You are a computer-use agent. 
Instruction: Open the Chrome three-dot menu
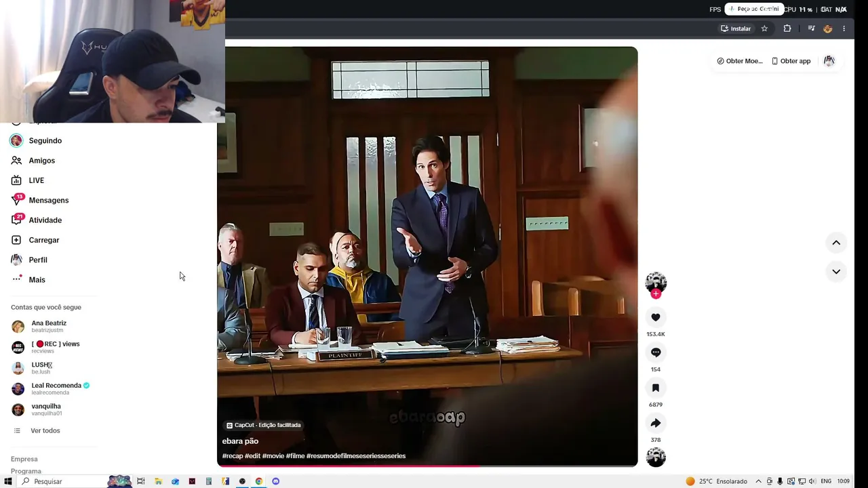844,28
